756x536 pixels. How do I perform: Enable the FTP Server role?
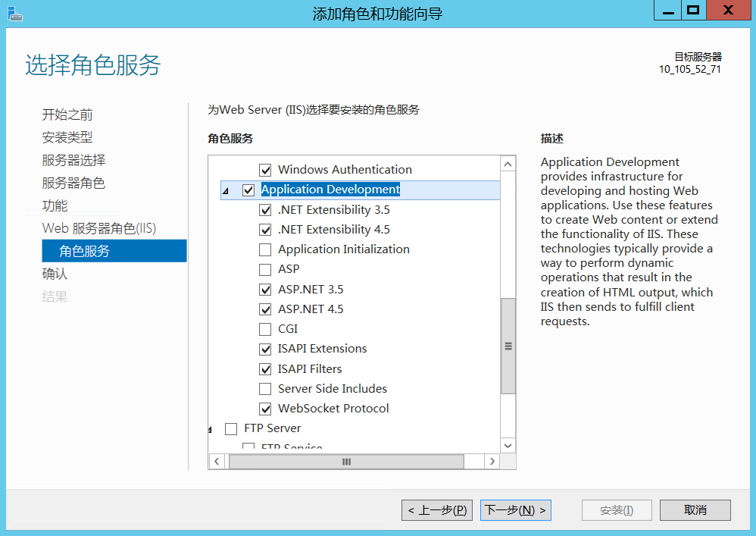pos(231,428)
